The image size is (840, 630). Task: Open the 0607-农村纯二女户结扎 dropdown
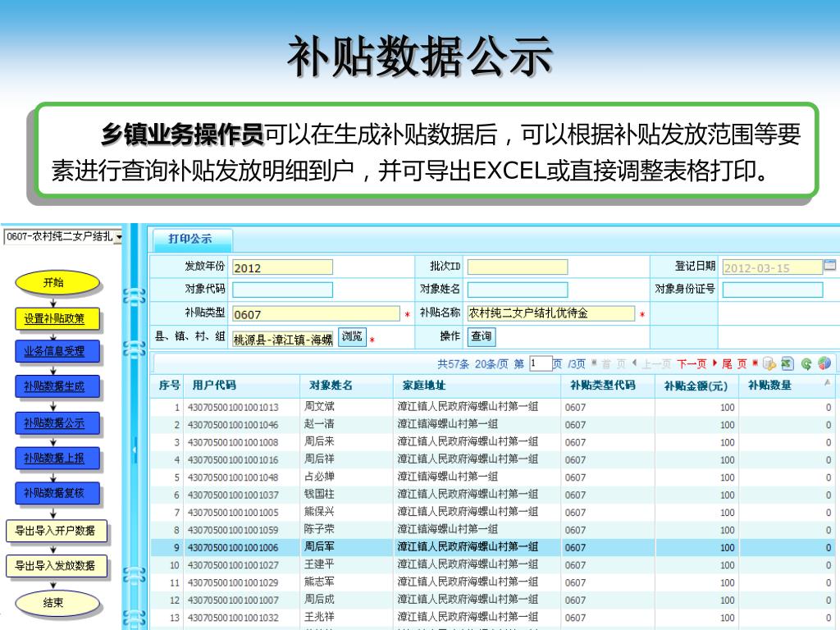tap(119, 237)
